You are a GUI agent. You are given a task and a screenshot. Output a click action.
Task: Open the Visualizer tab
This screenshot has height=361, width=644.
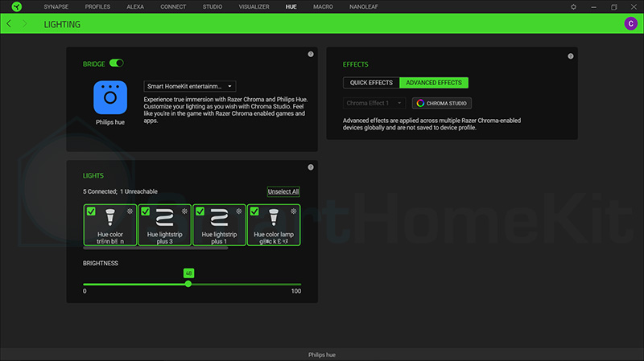[x=254, y=6]
